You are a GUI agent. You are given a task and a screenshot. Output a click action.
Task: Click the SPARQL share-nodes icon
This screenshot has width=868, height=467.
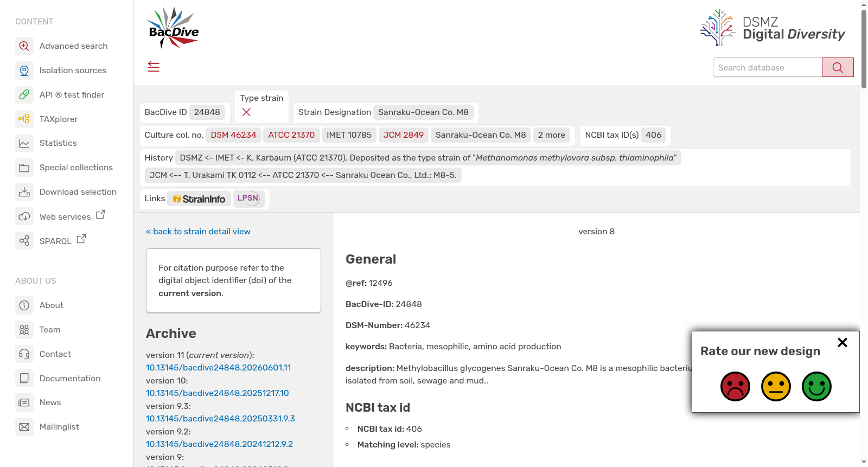coord(24,241)
